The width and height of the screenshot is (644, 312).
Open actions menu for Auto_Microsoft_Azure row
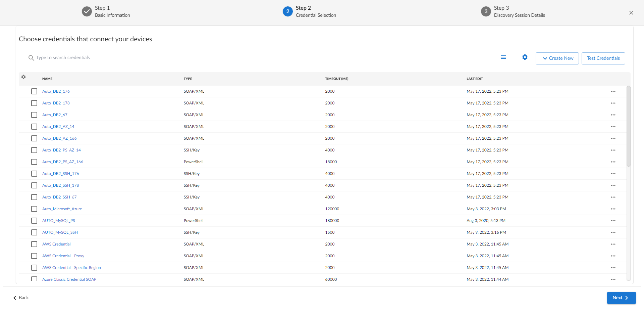click(x=613, y=209)
